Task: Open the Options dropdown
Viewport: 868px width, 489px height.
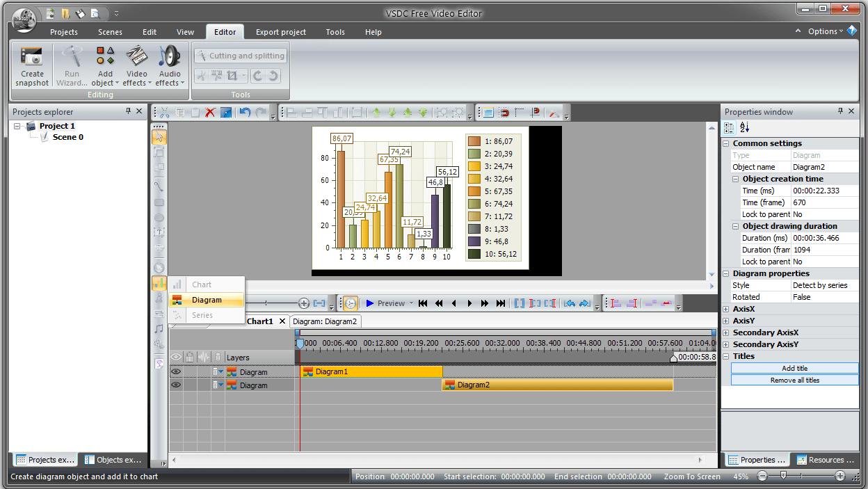Action: click(826, 31)
